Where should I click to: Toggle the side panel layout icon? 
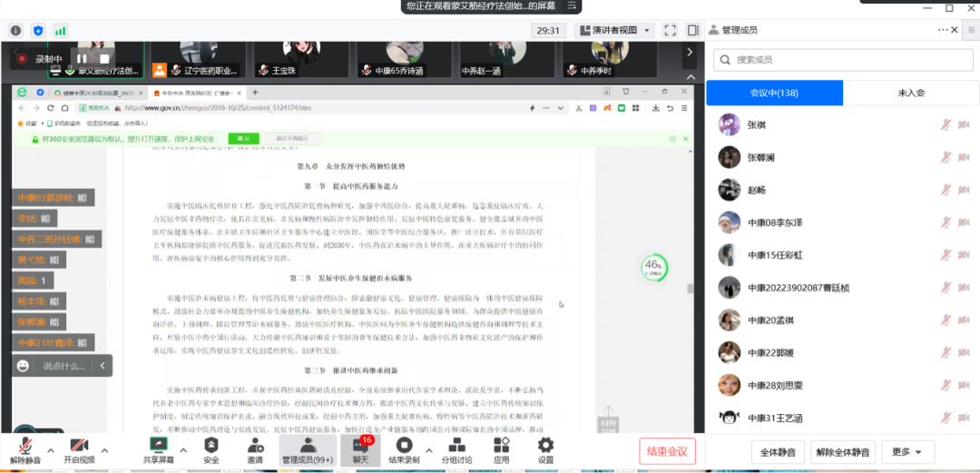click(x=692, y=30)
